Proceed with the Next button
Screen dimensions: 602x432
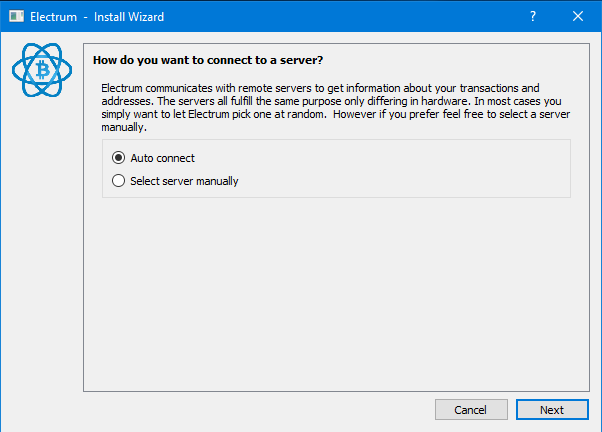(x=551, y=410)
